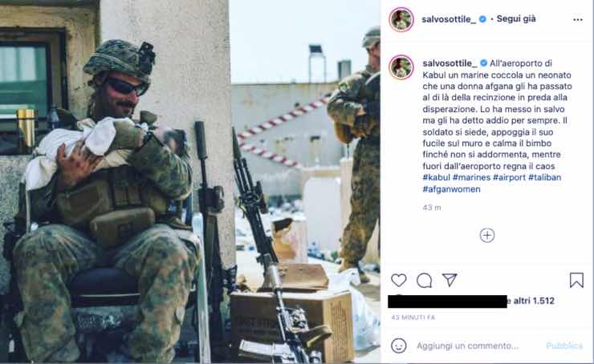The height and width of the screenshot is (364, 594).
Task: Toggle the 'Segui già' following button
Action: [516, 18]
